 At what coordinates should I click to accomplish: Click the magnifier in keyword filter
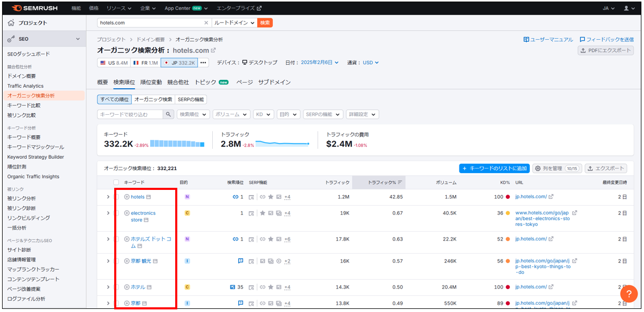(x=168, y=114)
